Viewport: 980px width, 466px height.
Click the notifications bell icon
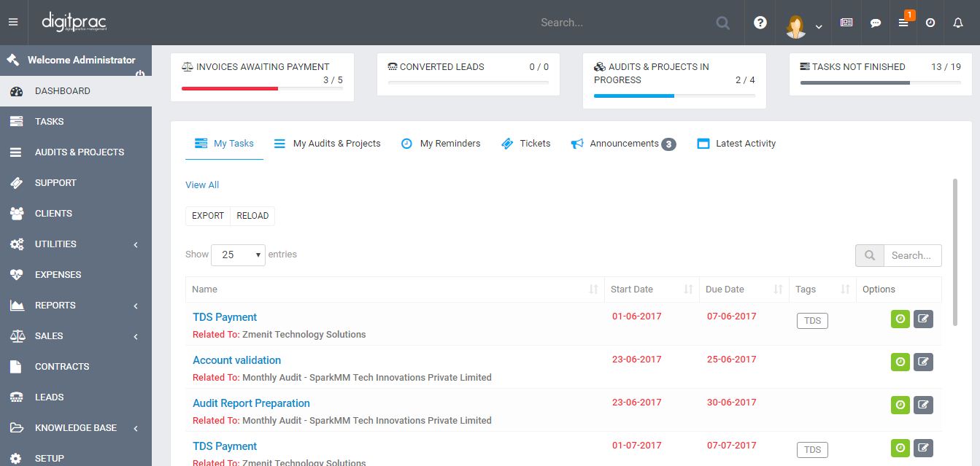pyautogui.click(x=958, y=23)
